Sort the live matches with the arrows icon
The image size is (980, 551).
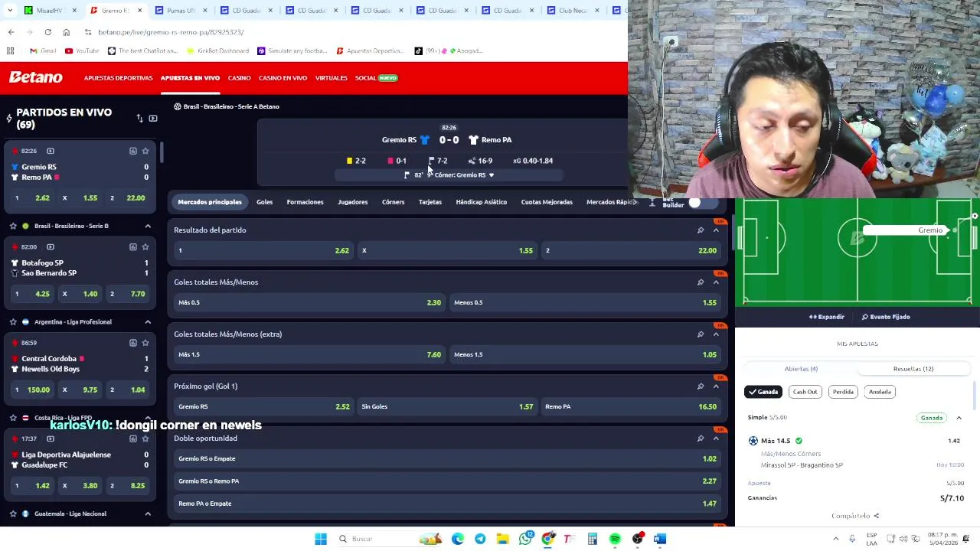pyautogui.click(x=139, y=118)
